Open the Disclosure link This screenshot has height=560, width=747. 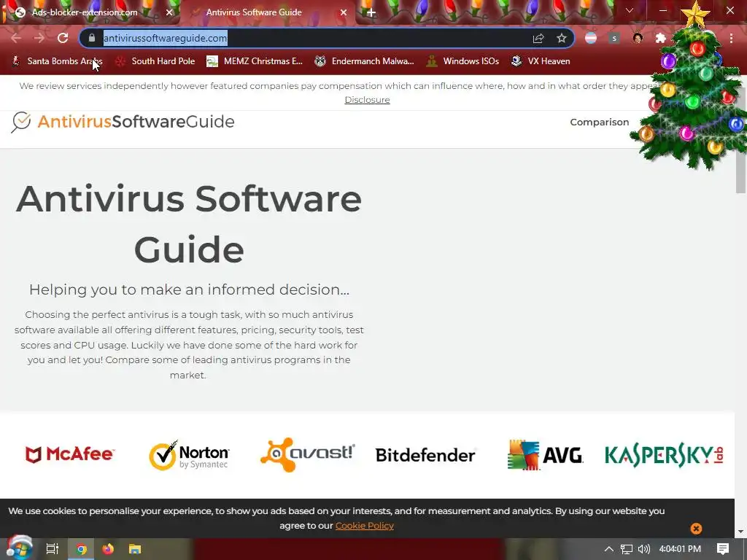tap(368, 100)
